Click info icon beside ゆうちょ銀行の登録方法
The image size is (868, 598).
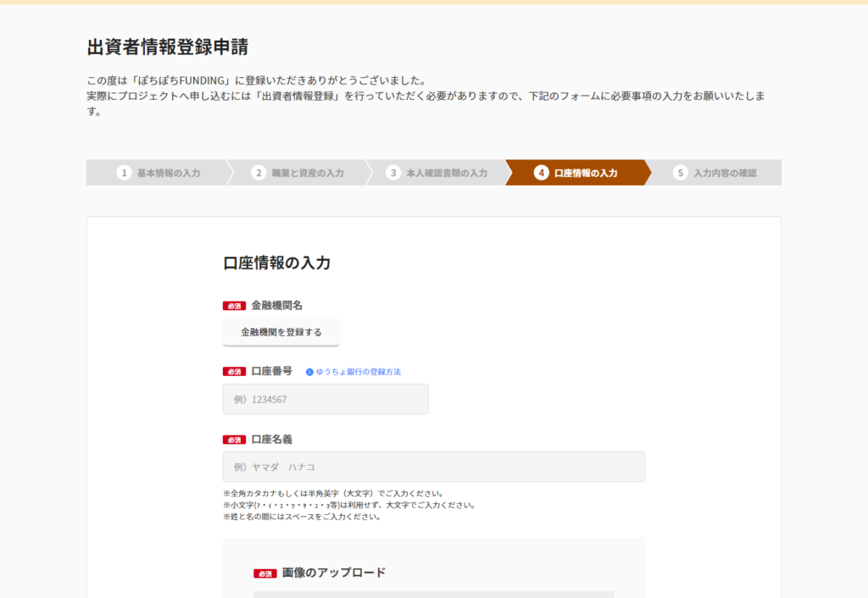pos(309,372)
